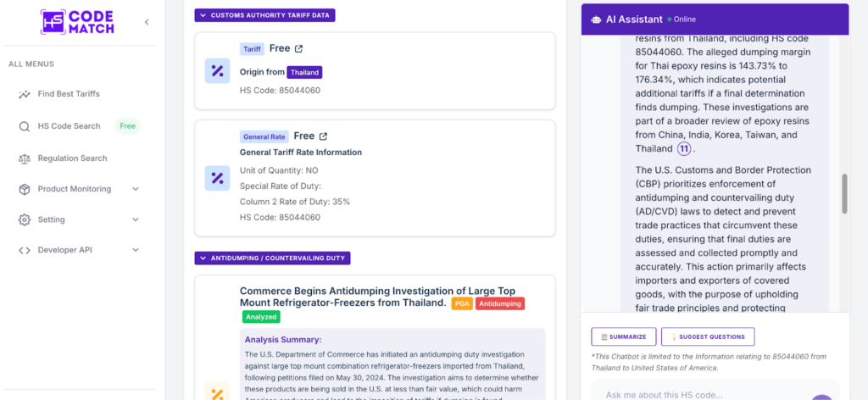This screenshot has width=868, height=400.
Task: Click the chat panel scrollbar thumb
Action: (844, 193)
